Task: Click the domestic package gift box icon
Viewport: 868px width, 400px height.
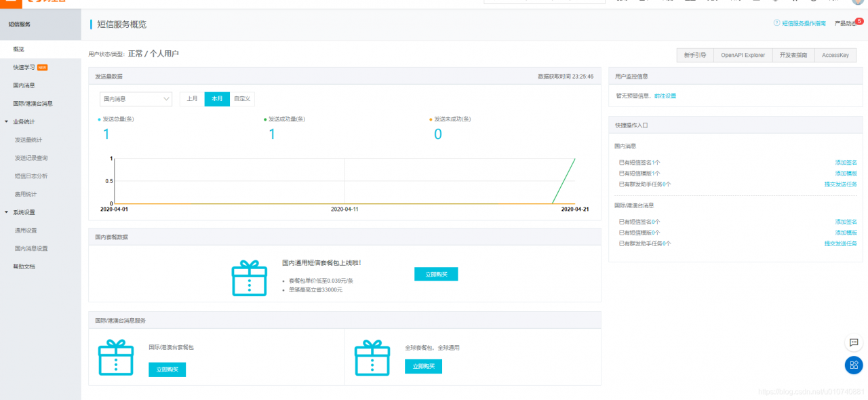Action: pos(250,278)
